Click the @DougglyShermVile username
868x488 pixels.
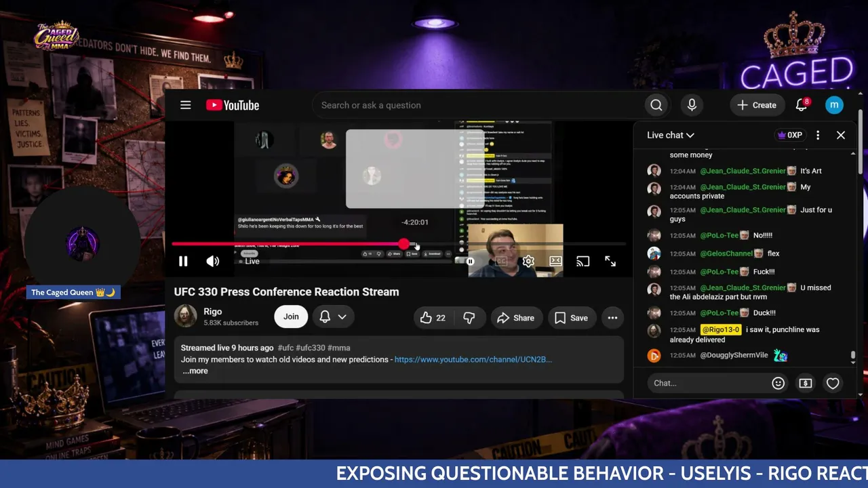[x=734, y=355]
